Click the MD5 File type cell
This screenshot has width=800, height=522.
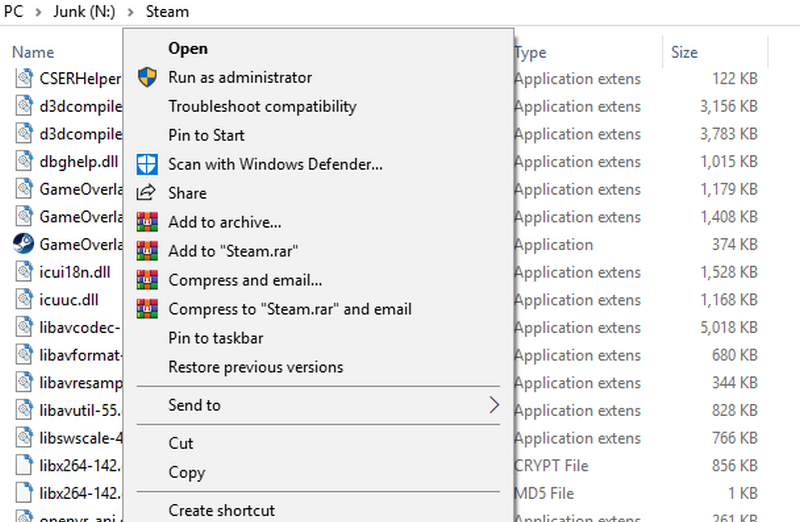[544, 493]
